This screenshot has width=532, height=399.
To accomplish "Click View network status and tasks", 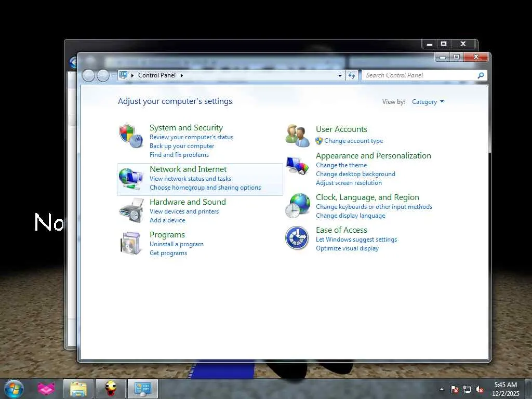I will [x=190, y=179].
